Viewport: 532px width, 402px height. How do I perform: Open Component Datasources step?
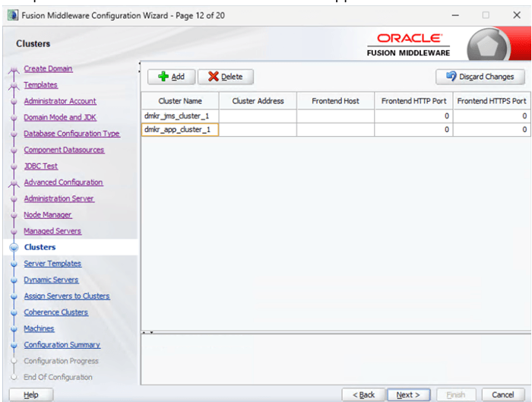click(x=64, y=150)
